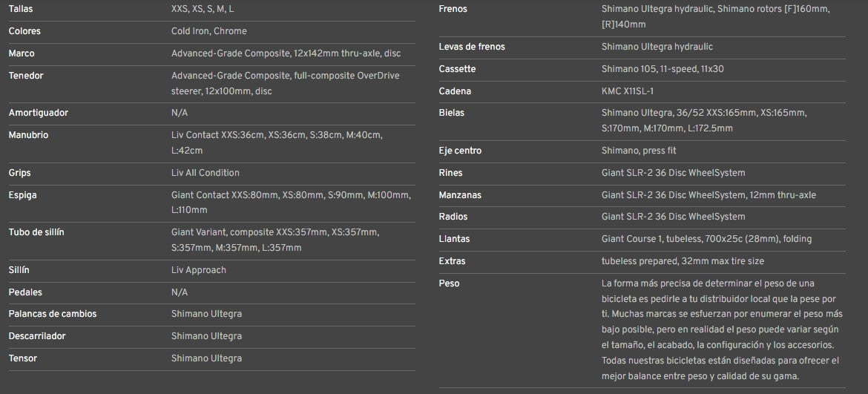868x394 pixels.
Task: Click the Frenos row label
Action: pyautogui.click(x=453, y=9)
